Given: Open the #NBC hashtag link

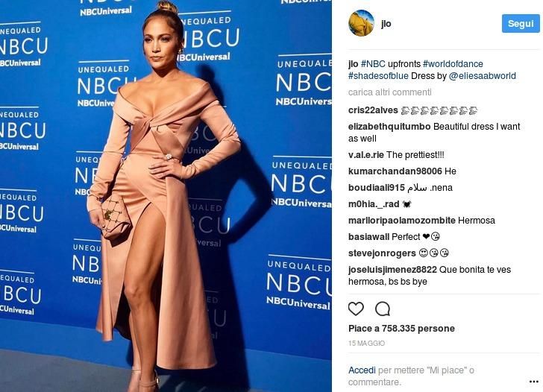Looking at the screenshot, I should (373, 64).
